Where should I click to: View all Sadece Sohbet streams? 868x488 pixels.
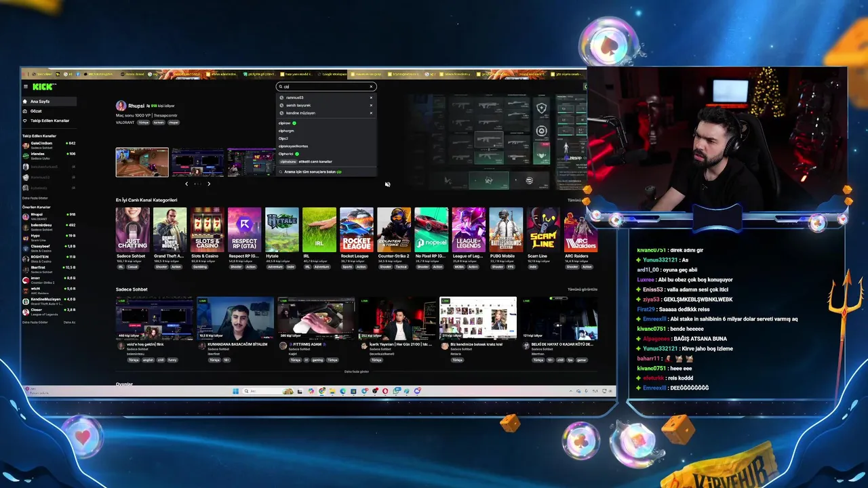(583, 289)
